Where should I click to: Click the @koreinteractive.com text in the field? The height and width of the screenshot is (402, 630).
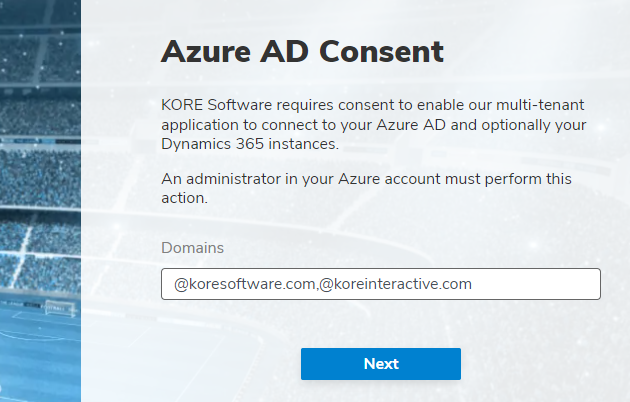[395, 284]
